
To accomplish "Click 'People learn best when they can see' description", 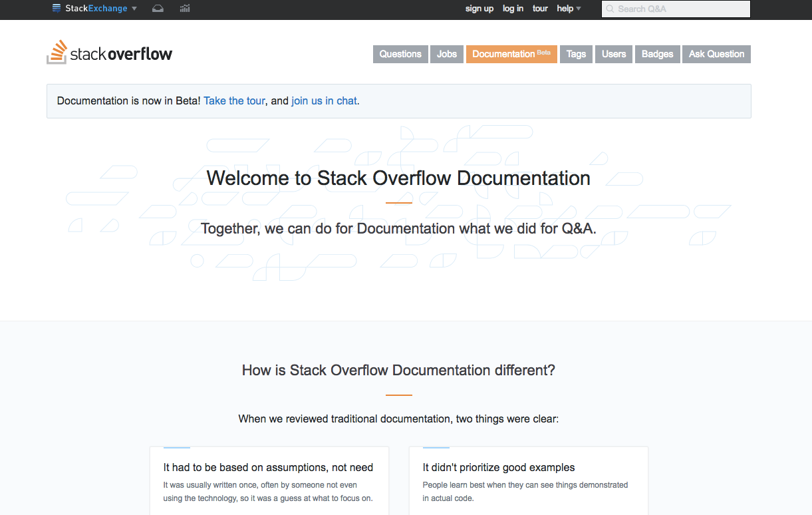I will [525, 492].
